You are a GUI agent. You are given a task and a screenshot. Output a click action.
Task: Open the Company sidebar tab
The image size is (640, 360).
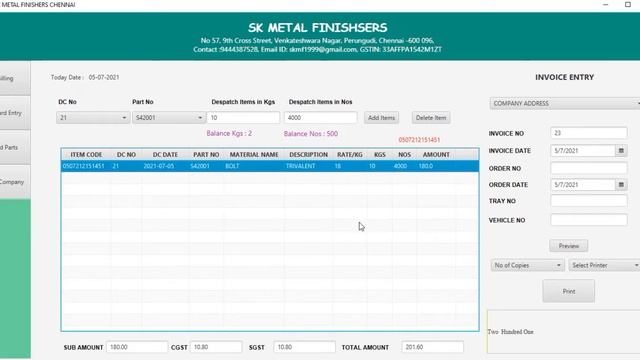point(15,182)
